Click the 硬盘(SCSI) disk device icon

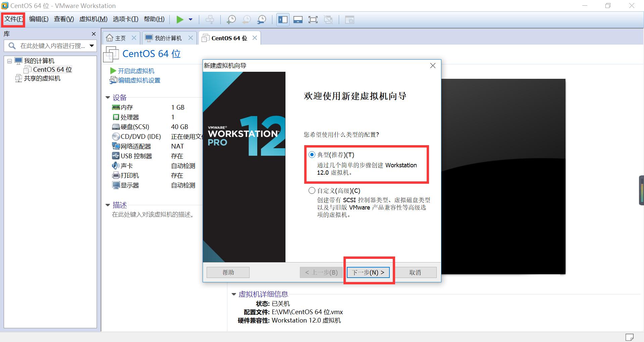[x=116, y=127]
